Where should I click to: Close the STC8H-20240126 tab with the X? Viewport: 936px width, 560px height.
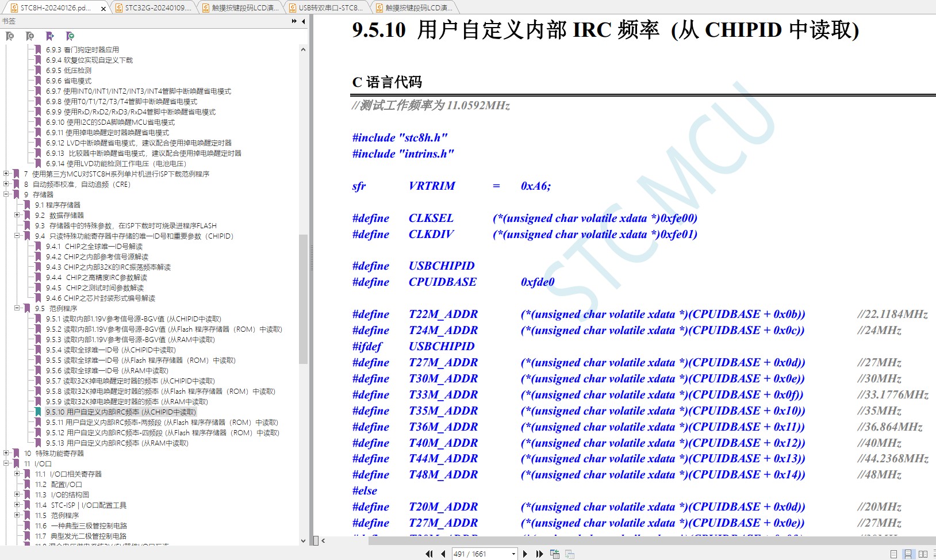[x=103, y=8]
